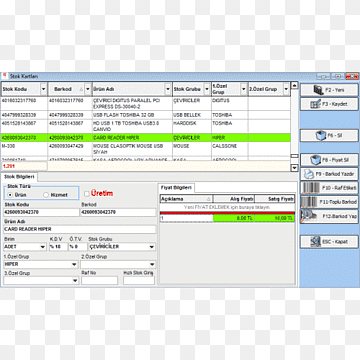Click the F9 - Barkod Yazdır printer icon
Viewport: 360px width, 360px height.
tap(310, 174)
